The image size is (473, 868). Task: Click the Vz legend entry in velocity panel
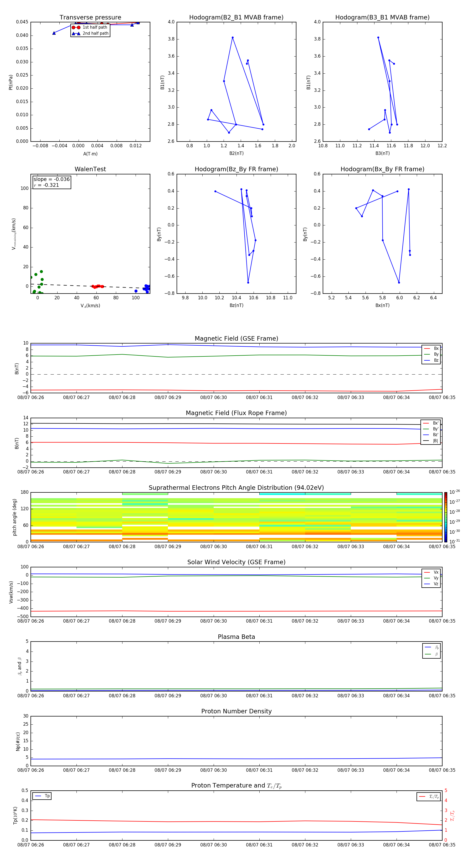click(431, 584)
